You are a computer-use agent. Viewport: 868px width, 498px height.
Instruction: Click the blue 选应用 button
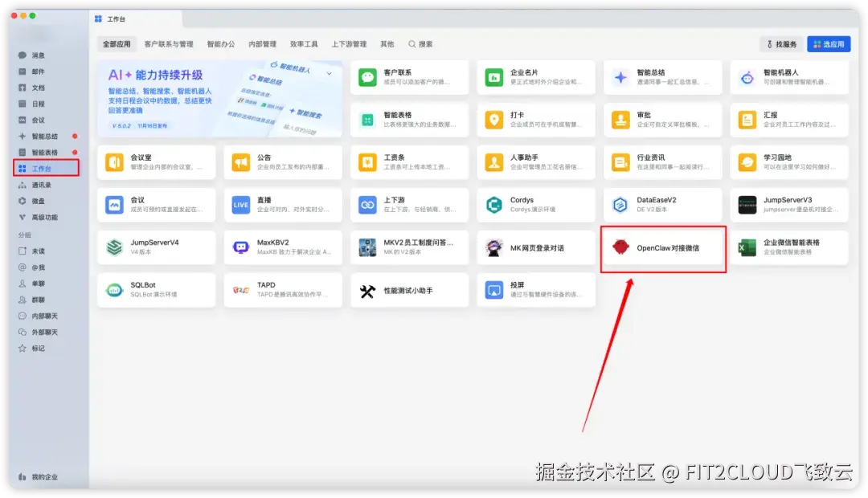tap(828, 44)
